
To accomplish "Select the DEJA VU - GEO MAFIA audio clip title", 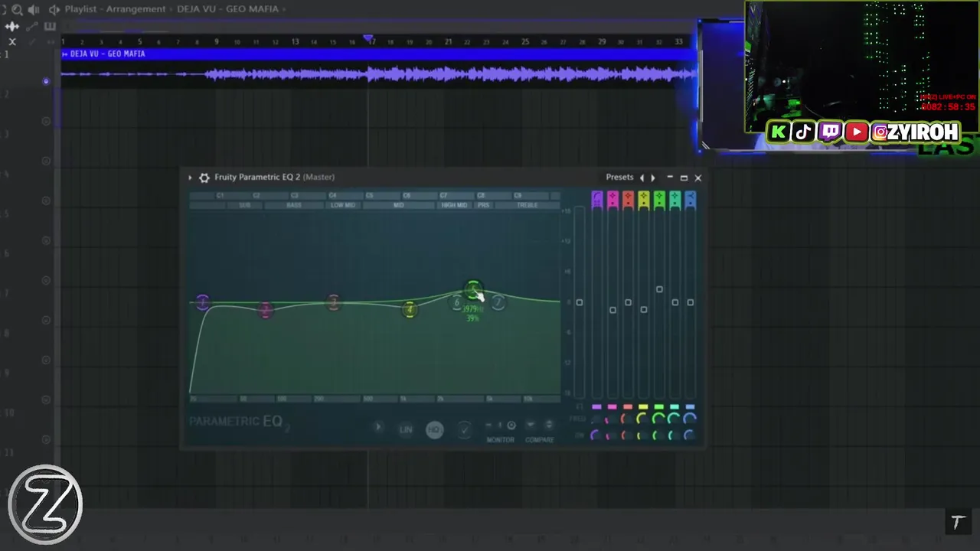I will [x=107, y=54].
